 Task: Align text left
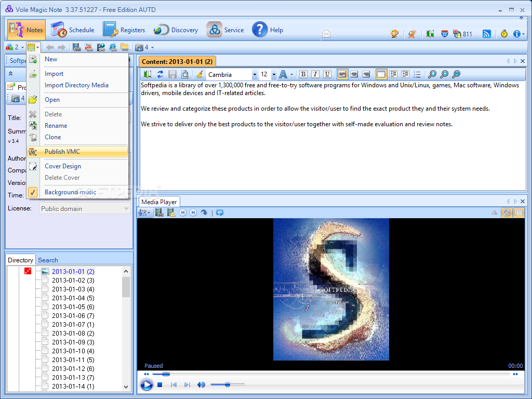(x=342, y=74)
